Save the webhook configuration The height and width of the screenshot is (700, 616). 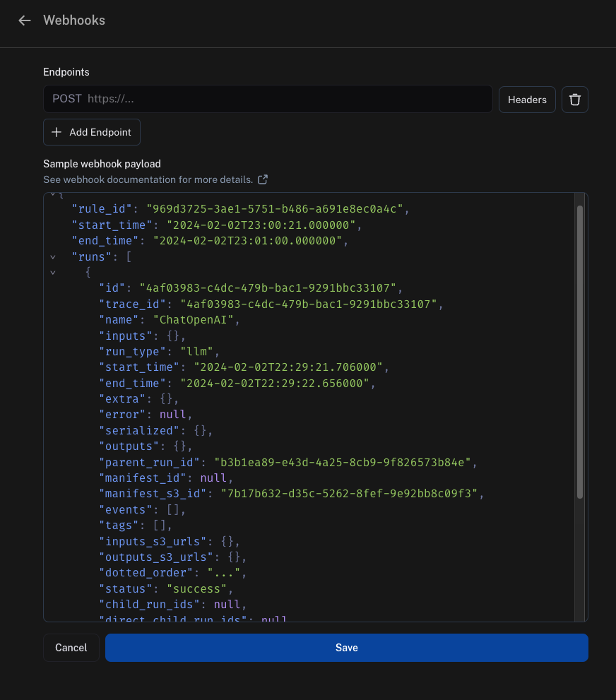tap(346, 647)
